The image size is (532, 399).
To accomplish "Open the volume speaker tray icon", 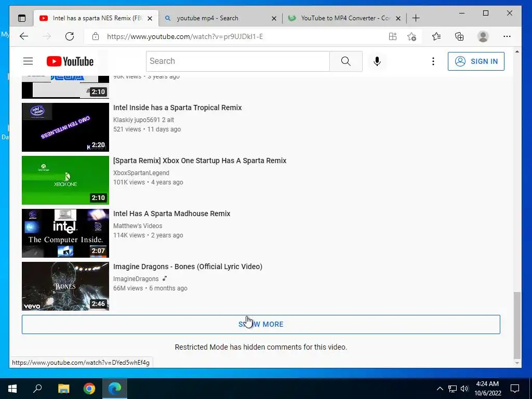I will coord(464,389).
